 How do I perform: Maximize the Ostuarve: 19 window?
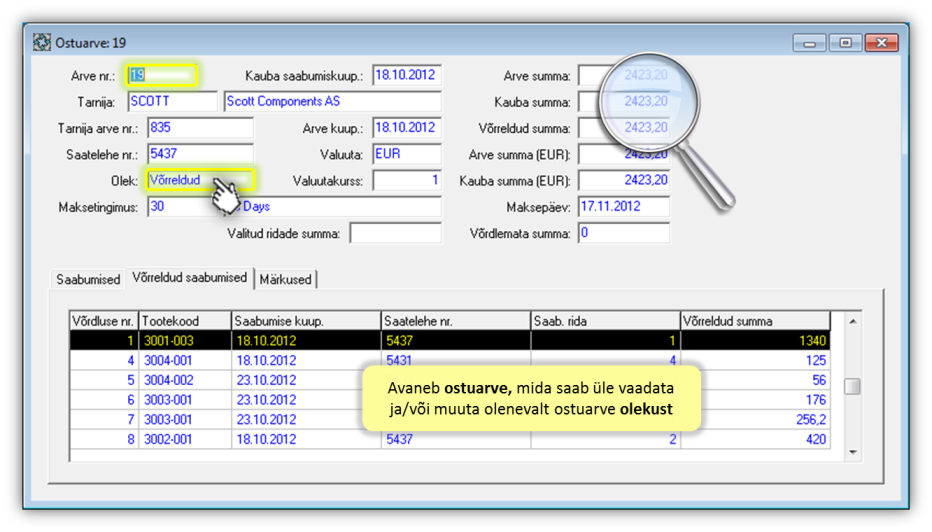[845, 43]
